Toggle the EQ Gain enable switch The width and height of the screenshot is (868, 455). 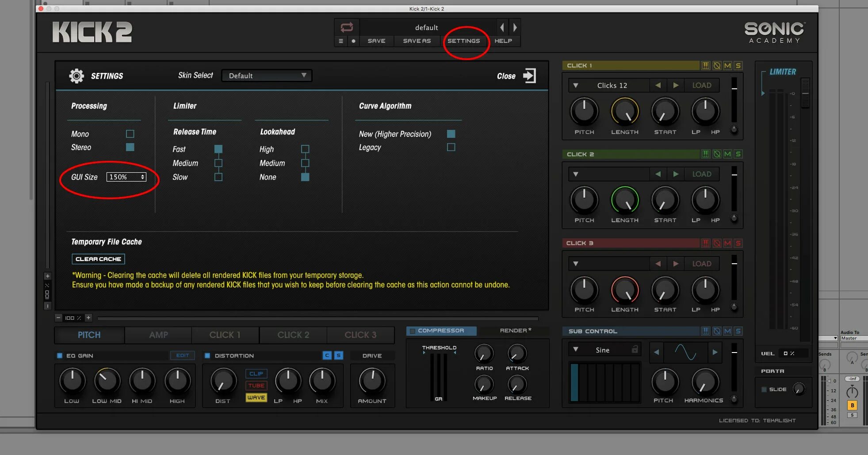60,356
